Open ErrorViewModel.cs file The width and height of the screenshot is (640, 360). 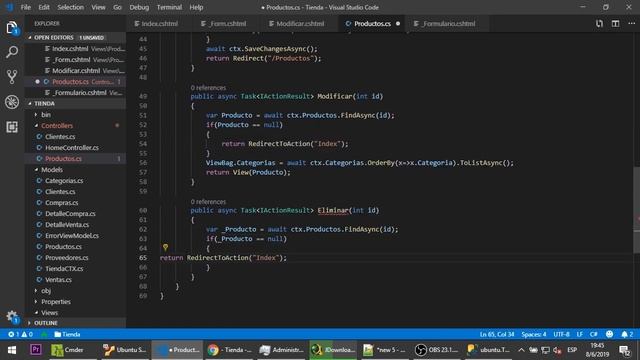click(x=75, y=236)
